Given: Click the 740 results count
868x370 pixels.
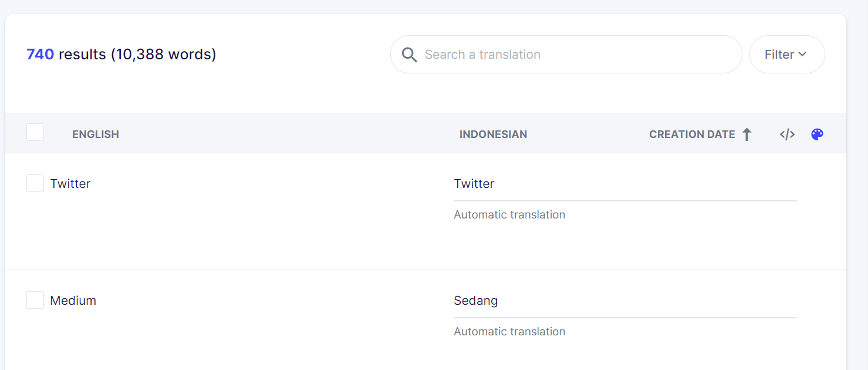Looking at the screenshot, I should (x=40, y=55).
